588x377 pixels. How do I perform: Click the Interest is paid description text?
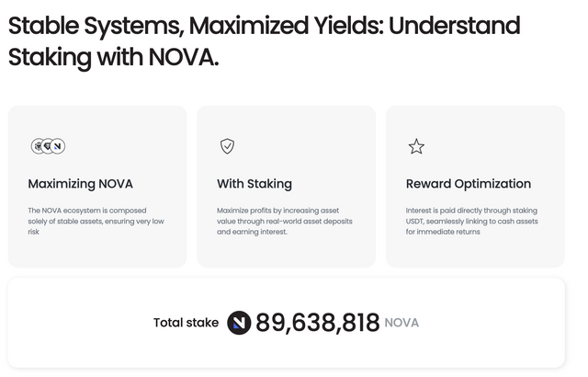471,221
